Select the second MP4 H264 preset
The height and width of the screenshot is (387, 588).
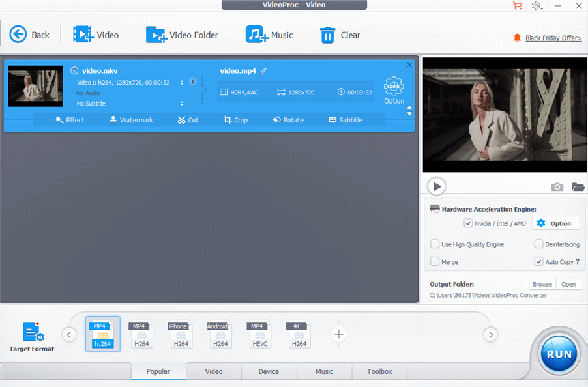click(x=141, y=334)
